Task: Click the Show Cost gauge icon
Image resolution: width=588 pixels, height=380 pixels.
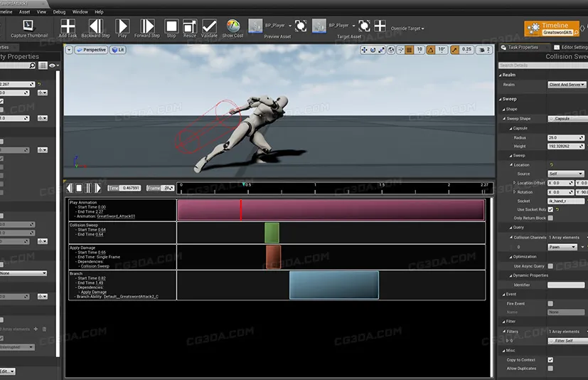Action: [233, 26]
